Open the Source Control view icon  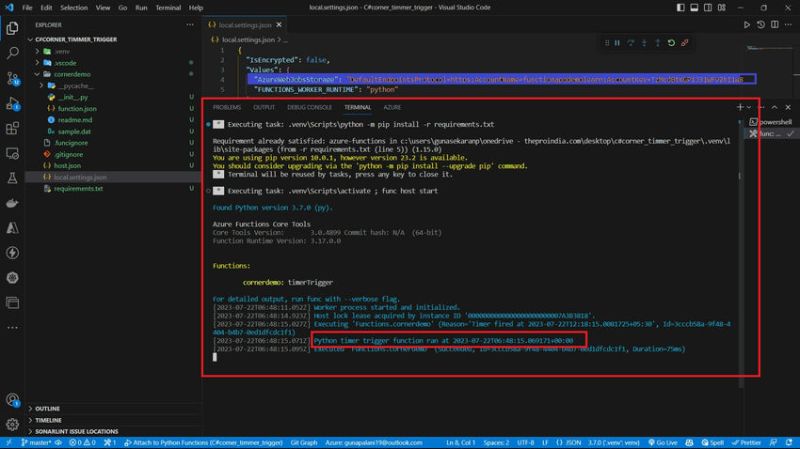coord(12,78)
